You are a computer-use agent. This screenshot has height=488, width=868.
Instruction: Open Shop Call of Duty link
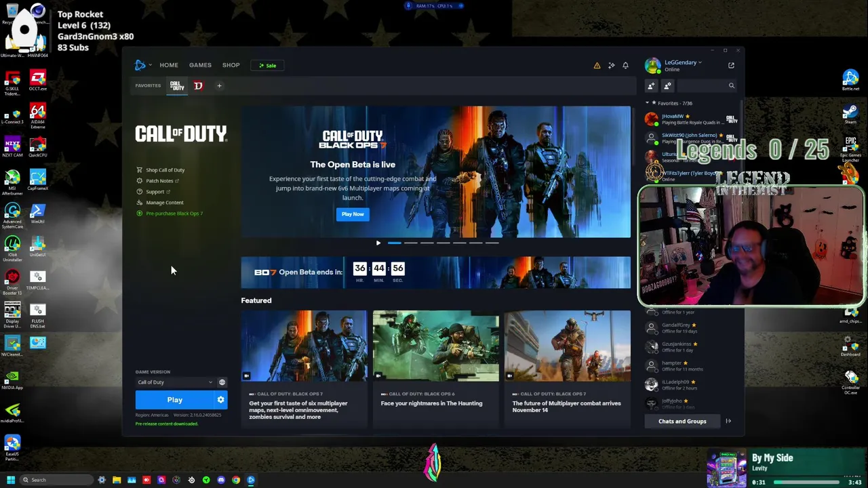pos(161,170)
